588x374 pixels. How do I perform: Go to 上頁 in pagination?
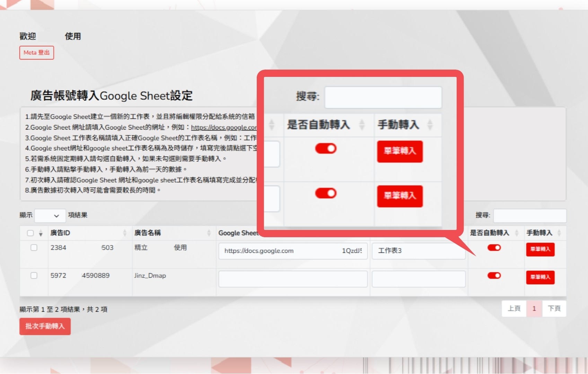tap(514, 309)
